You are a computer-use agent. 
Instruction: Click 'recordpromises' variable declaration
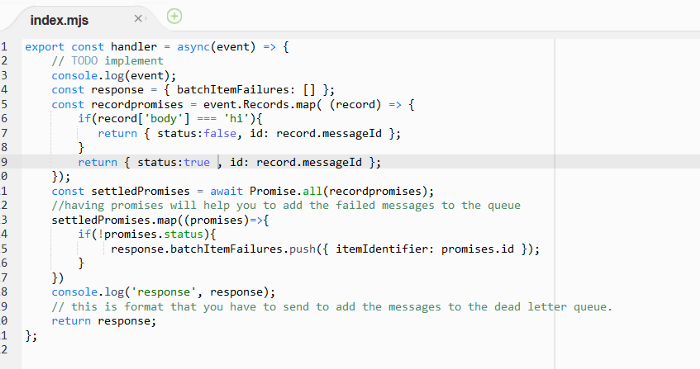137,104
